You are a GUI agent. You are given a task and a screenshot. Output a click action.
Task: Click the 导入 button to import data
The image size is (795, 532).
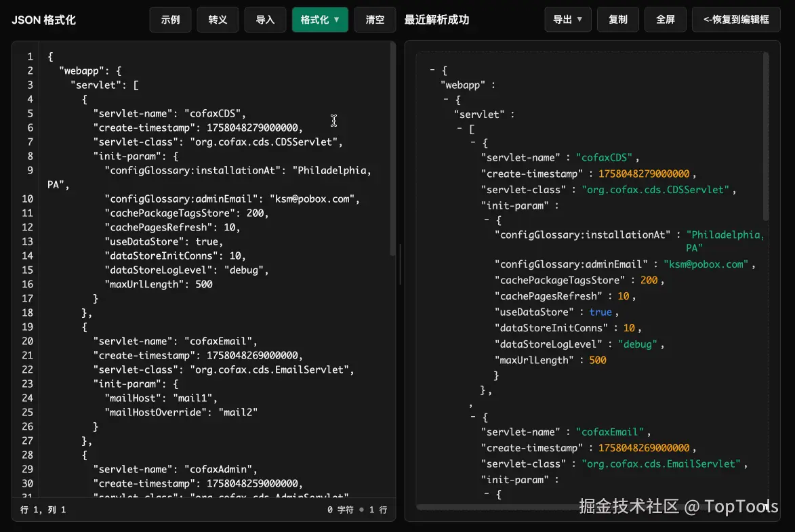pyautogui.click(x=265, y=20)
